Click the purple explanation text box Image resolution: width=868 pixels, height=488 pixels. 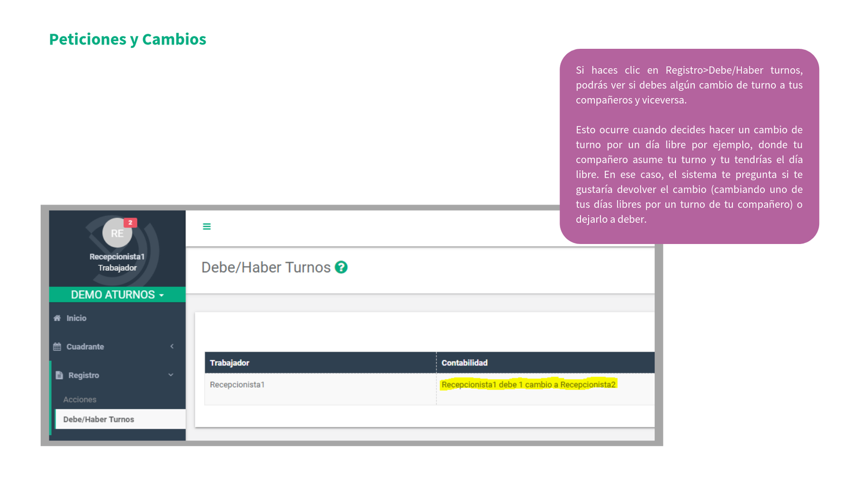click(689, 145)
